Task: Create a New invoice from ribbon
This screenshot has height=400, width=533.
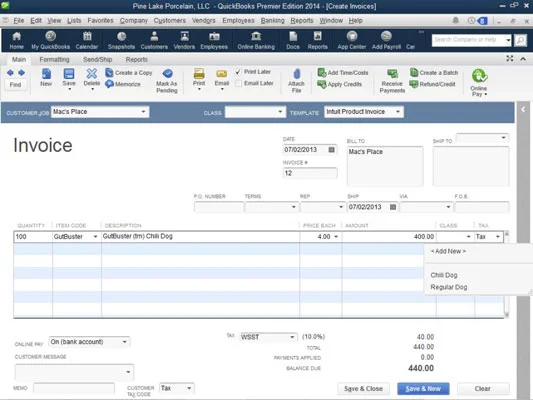Action: [x=46, y=77]
